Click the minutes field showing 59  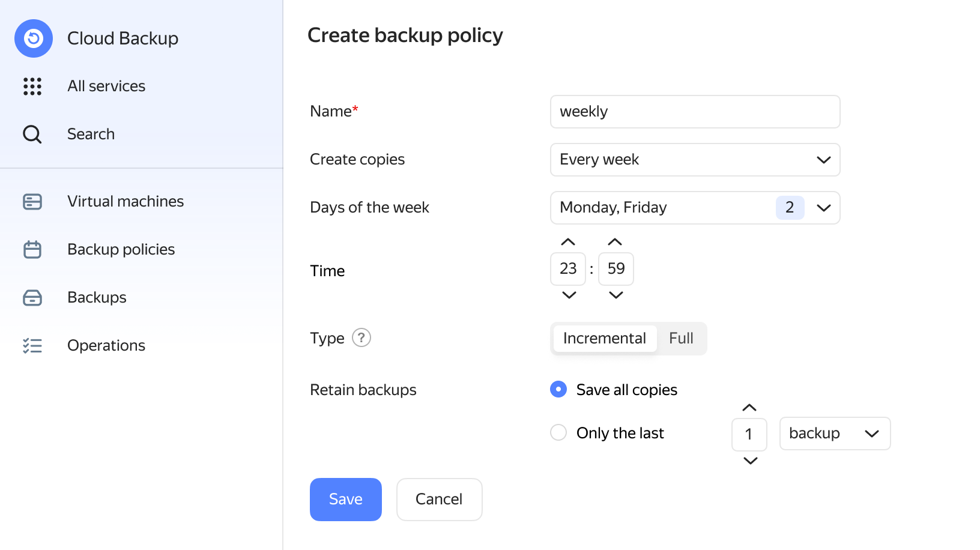[616, 268]
